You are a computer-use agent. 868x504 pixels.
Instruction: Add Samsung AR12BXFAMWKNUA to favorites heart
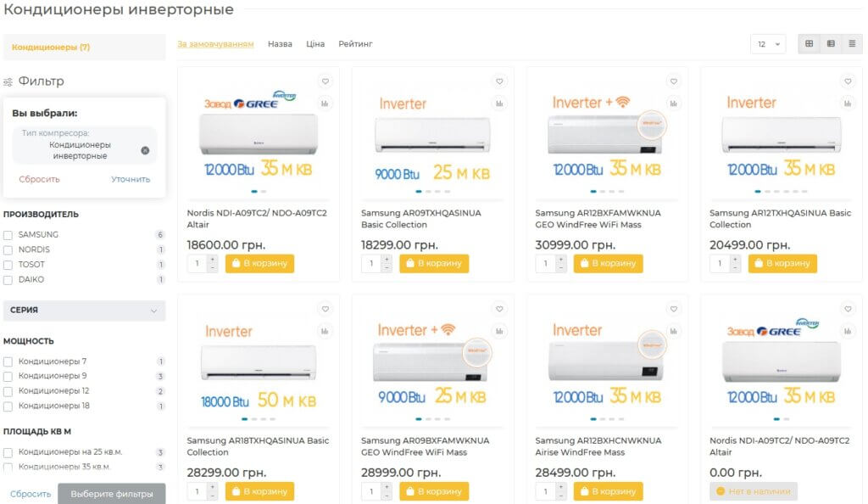tap(674, 81)
